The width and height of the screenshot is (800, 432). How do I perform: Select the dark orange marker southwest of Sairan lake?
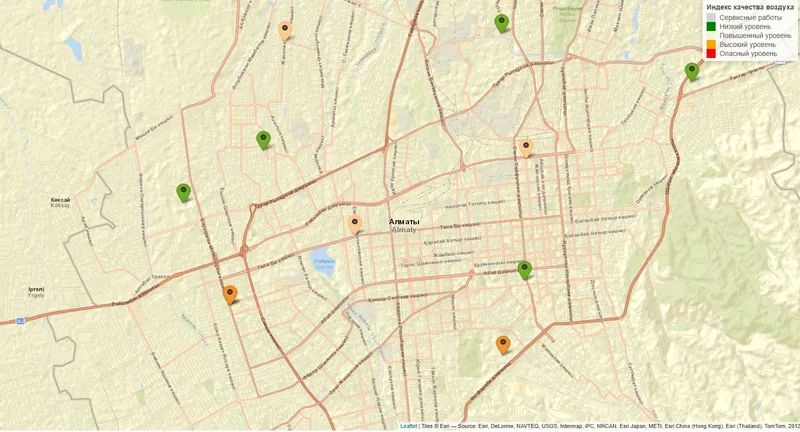click(230, 294)
